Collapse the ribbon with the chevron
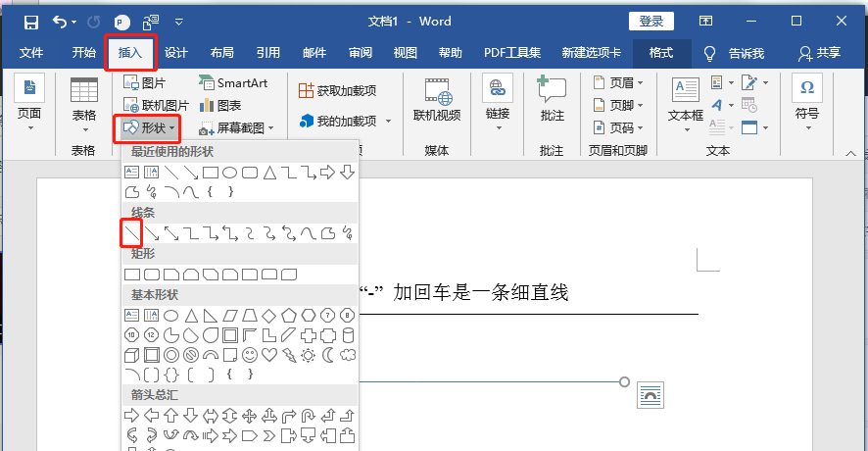 (850, 154)
